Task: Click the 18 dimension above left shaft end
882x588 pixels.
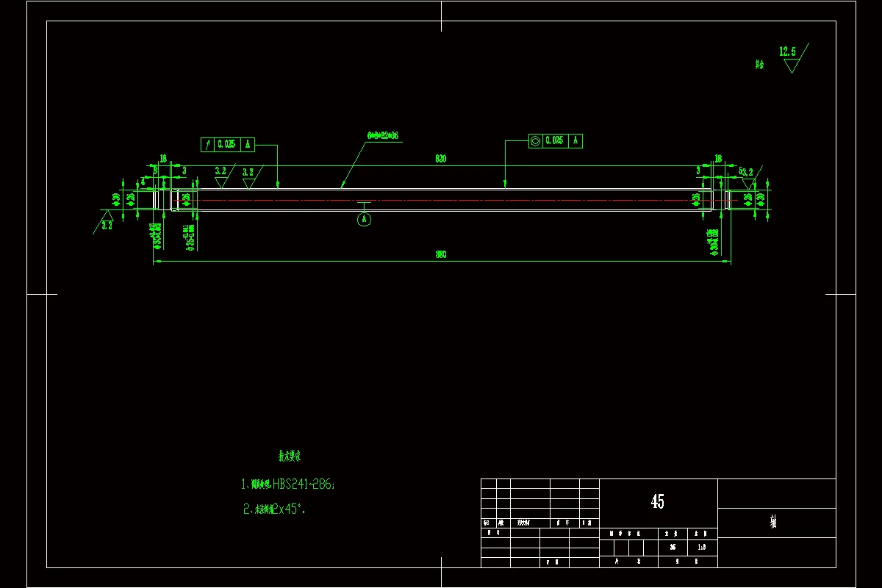Action: (x=163, y=158)
